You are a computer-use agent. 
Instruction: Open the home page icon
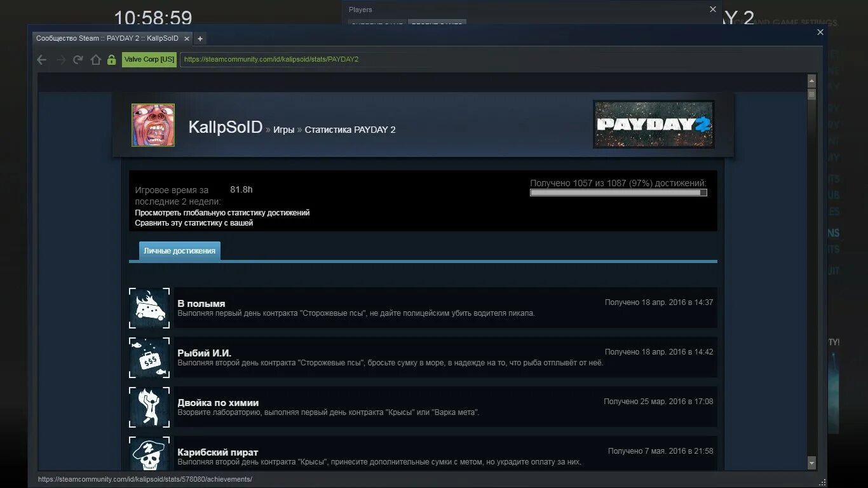[x=95, y=60]
